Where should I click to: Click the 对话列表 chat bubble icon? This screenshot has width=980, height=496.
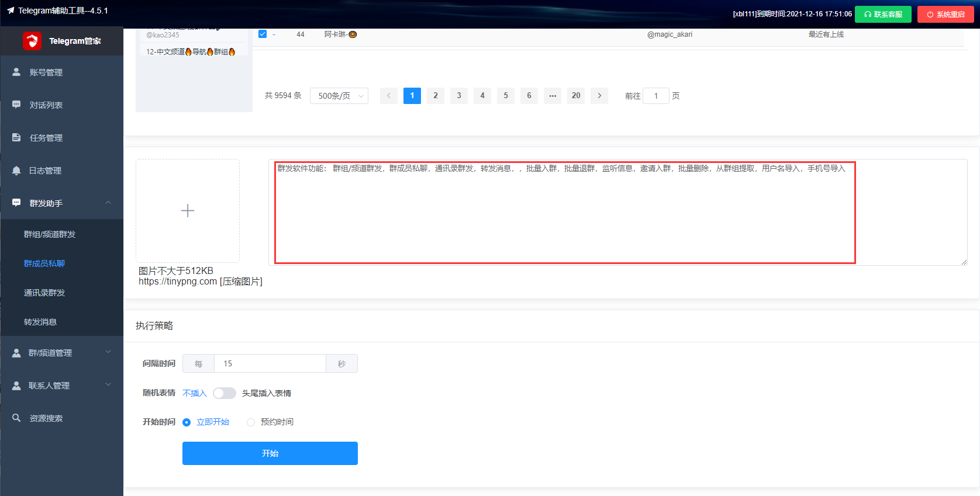click(x=16, y=105)
